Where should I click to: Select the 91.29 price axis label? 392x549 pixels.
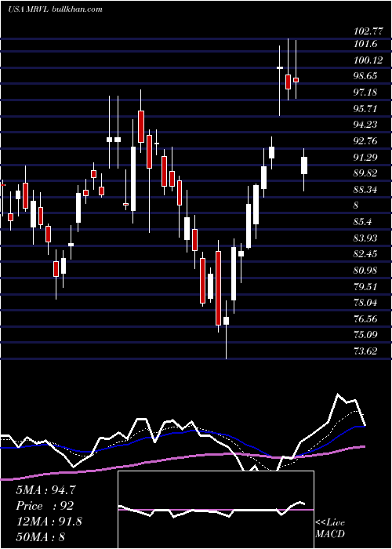[365, 157]
